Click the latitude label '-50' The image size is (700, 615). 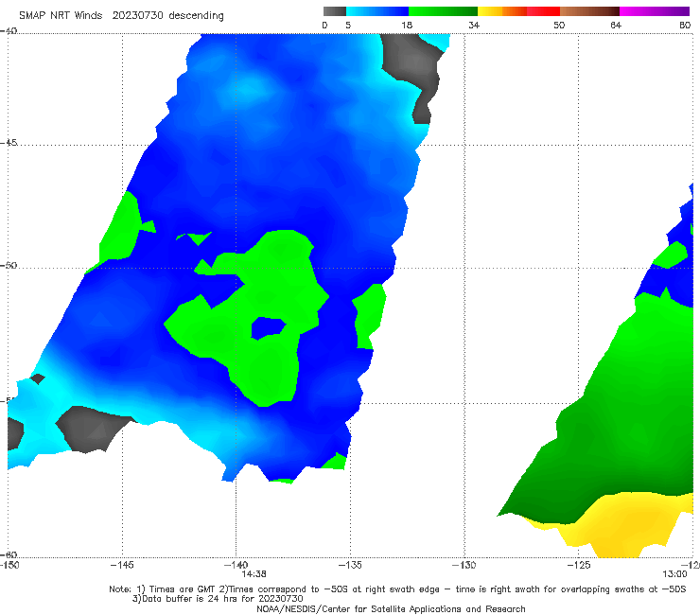pos(9,265)
